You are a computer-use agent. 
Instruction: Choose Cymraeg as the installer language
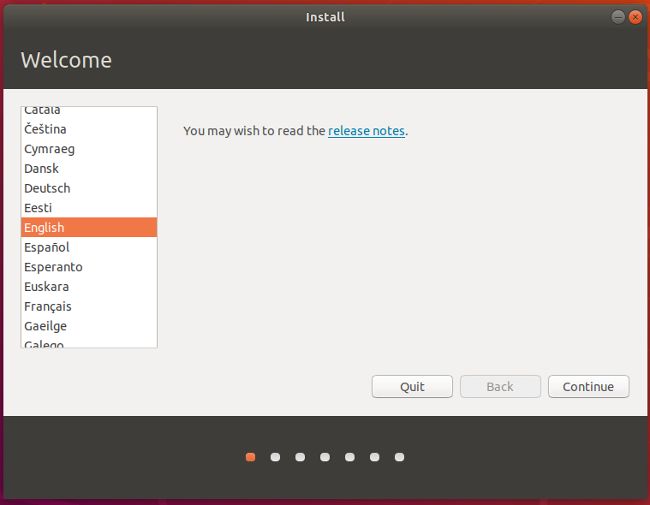point(89,149)
